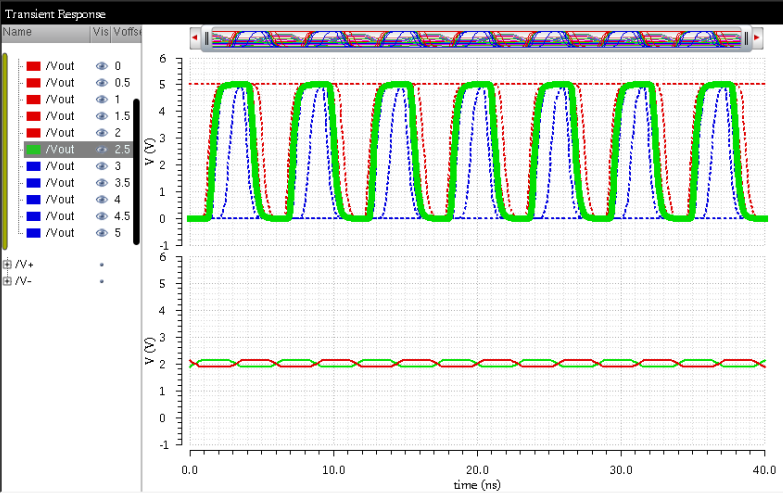Click bottom plot V (V) axis label

point(150,351)
